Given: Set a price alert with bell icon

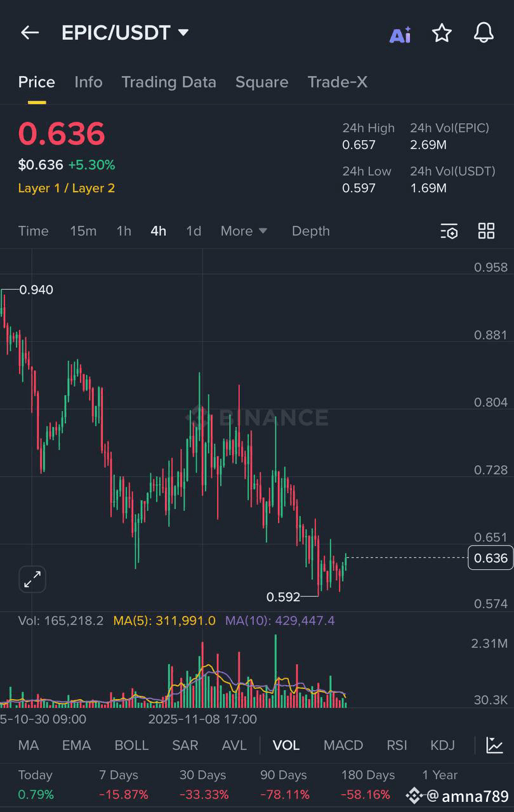Looking at the screenshot, I should pos(484,33).
